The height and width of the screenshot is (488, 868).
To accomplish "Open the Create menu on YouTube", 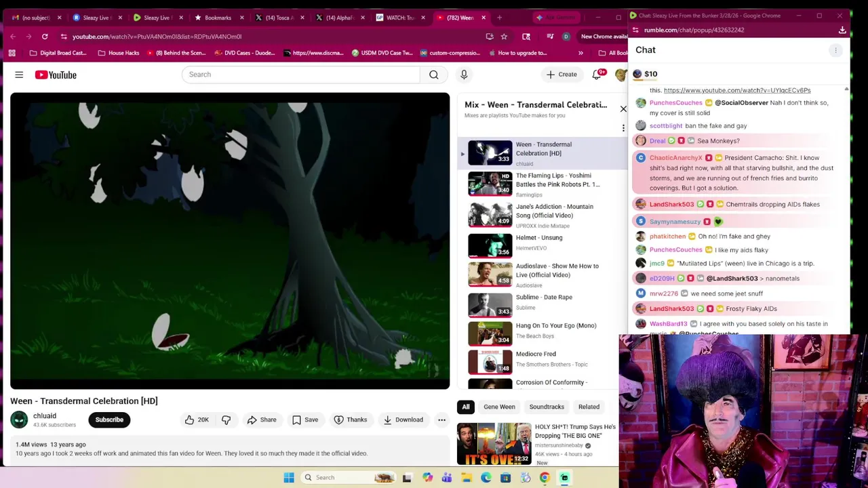I will coord(561,75).
